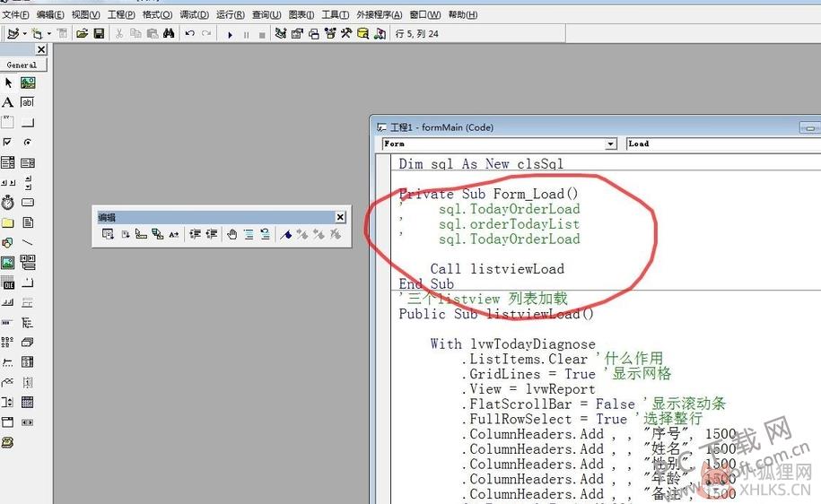This screenshot has width=821, height=504.
Task: Click the Find binoculars icon
Action: click(x=169, y=33)
